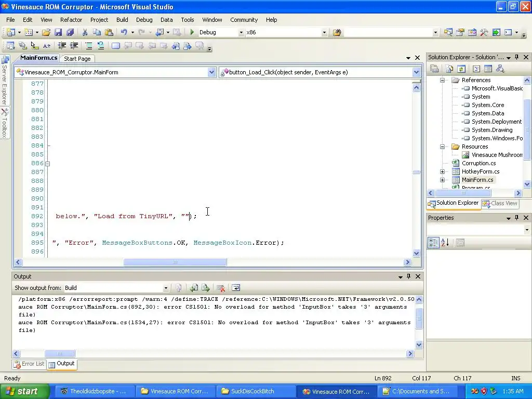Toggle Word Wrap in the Output window
This screenshot has width=532, height=399.
[x=236, y=288]
